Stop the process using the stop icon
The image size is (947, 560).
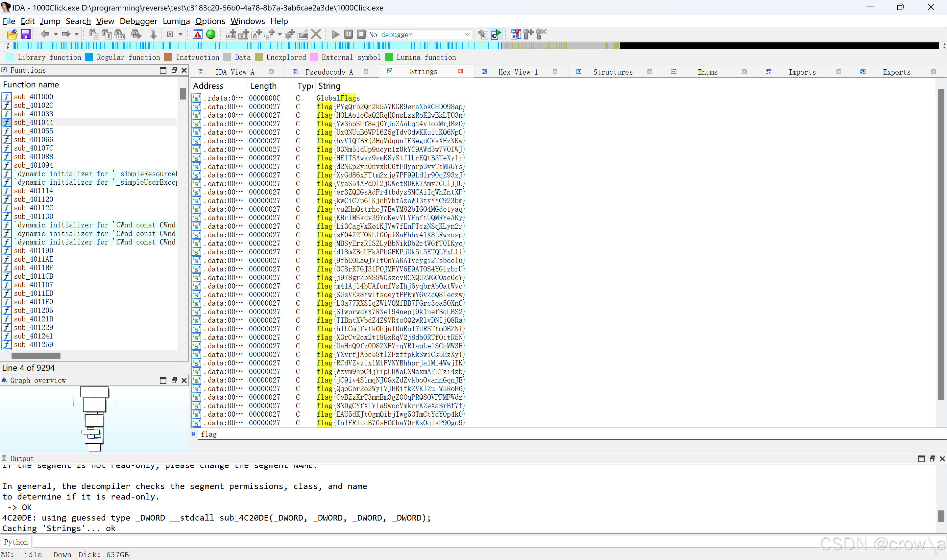click(361, 34)
